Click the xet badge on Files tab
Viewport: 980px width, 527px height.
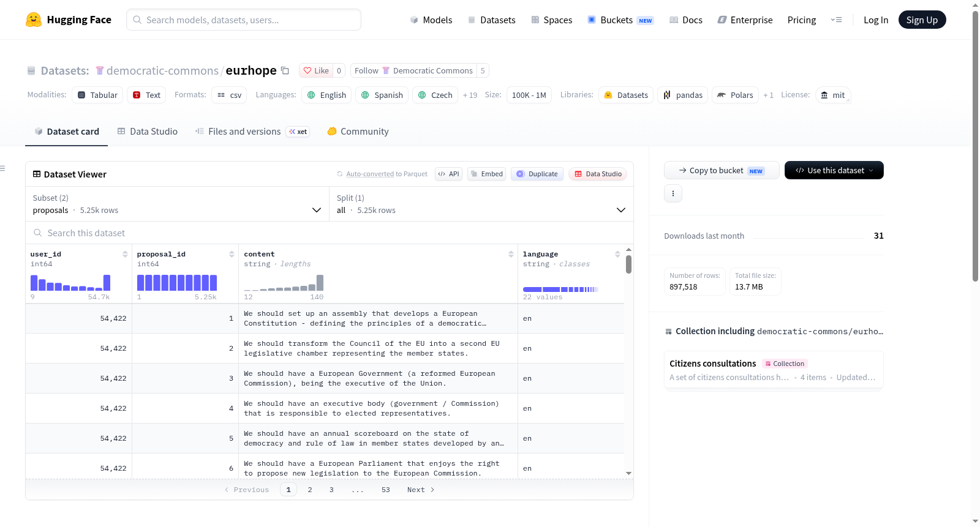(298, 132)
